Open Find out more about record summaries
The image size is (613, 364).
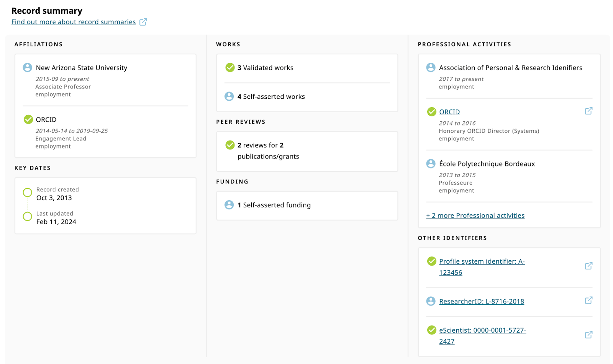point(74,22)
